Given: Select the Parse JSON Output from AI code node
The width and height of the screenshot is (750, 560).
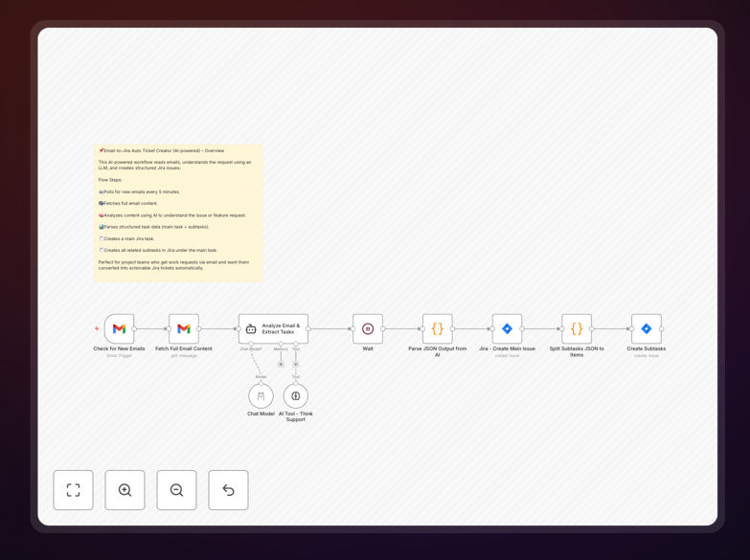Looking at the screenshot, I should tap(437, 328).
